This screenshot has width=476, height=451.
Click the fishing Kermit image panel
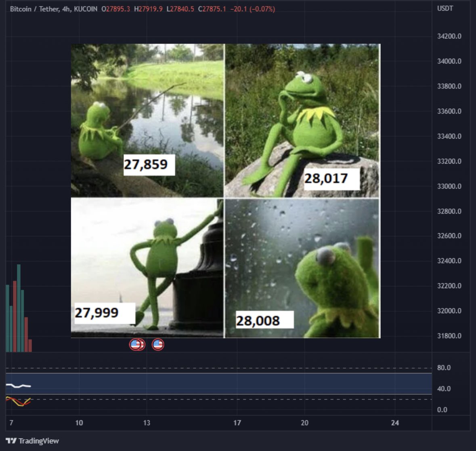click(147, 120)
